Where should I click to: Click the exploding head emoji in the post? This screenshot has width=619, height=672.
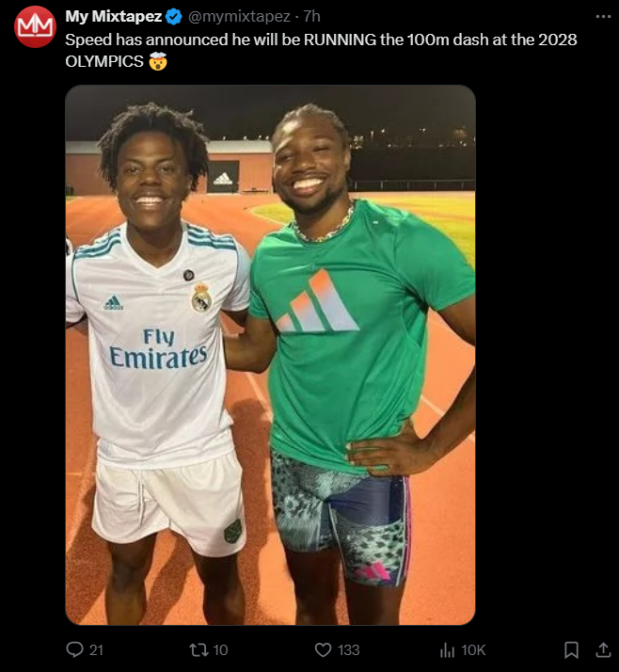click(158, 62)
